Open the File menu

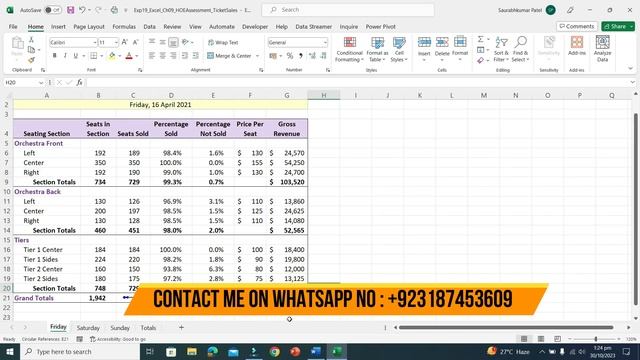[x=13, y=27]
